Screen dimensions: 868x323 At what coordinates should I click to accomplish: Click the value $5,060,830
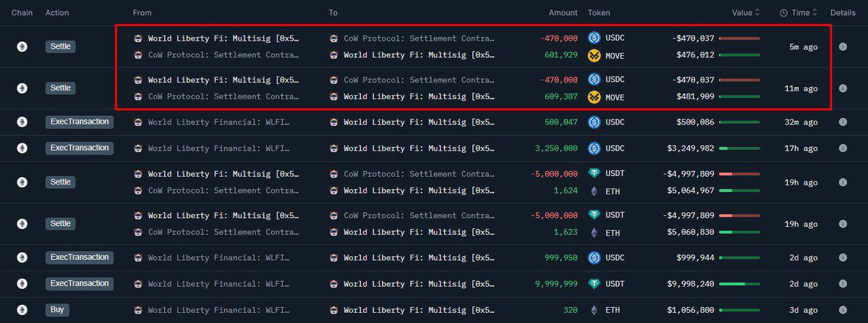691,232
